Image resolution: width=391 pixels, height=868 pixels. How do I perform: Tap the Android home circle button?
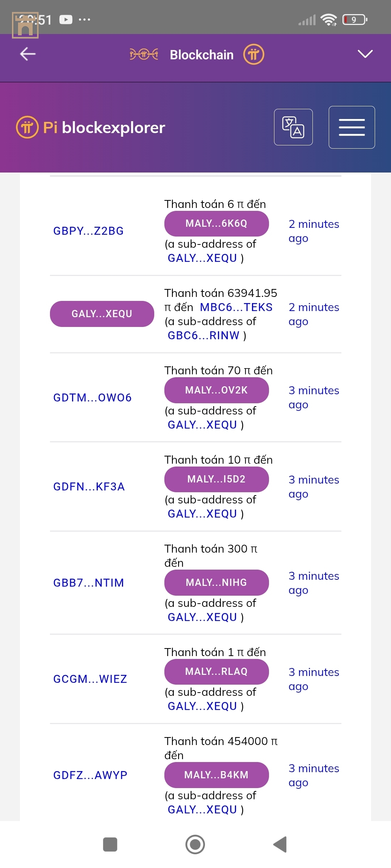click(195, 844)
